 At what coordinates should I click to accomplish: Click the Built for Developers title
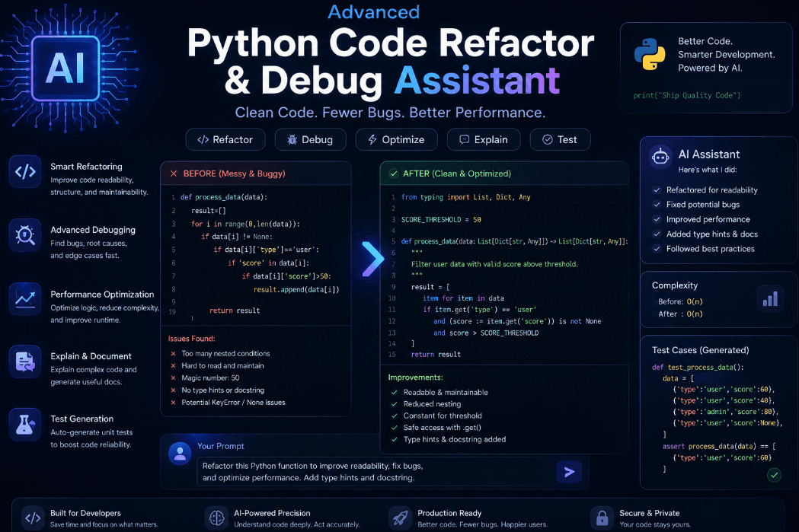85,513
